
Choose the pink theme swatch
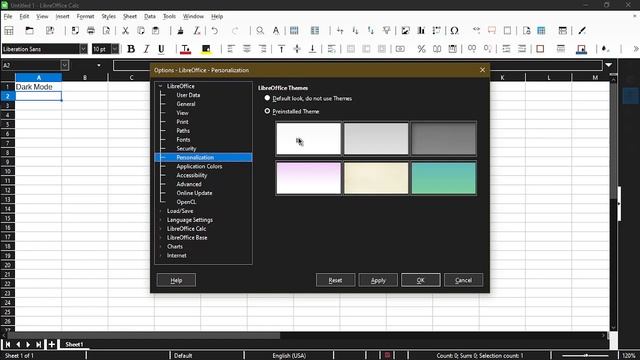(309, 178)
